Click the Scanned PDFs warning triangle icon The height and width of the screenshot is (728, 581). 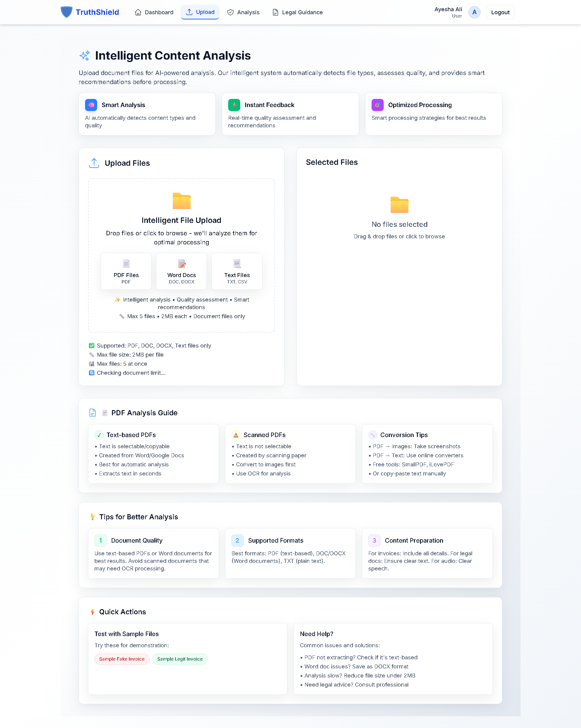(236, 435)
